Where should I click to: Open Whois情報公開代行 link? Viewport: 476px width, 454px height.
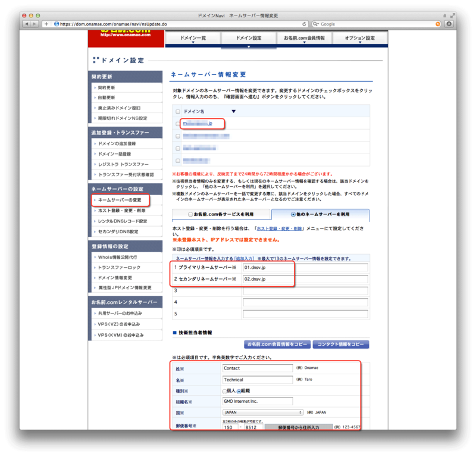click(117, 257)
